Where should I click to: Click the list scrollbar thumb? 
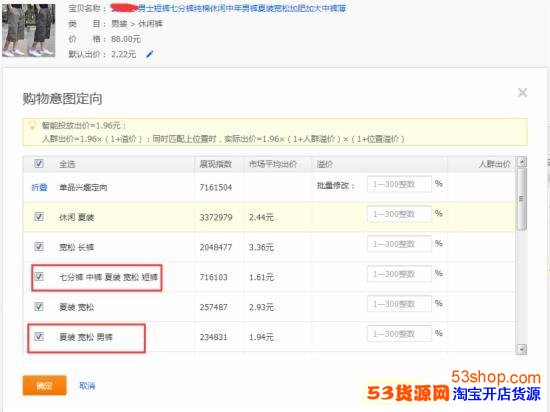coord(522,199)
